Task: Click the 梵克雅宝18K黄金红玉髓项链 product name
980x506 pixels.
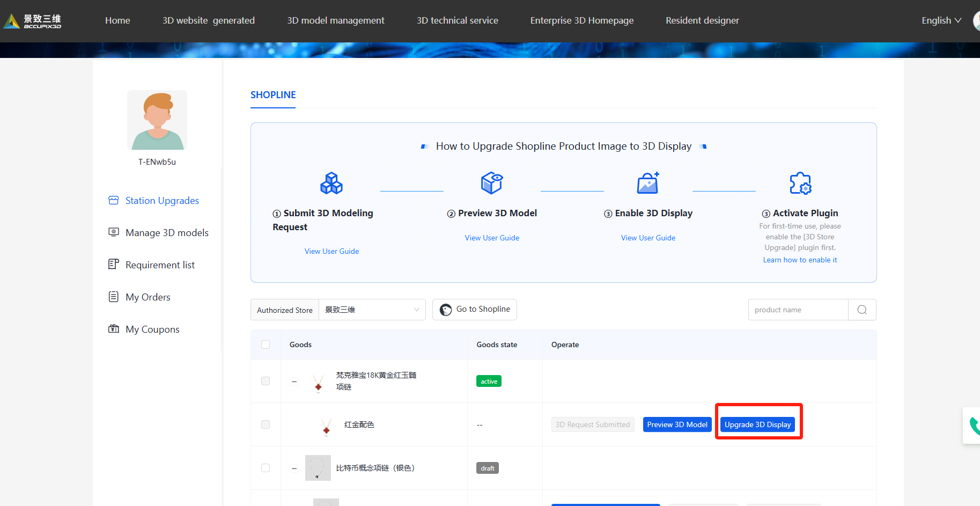Action: pos(376,381)
